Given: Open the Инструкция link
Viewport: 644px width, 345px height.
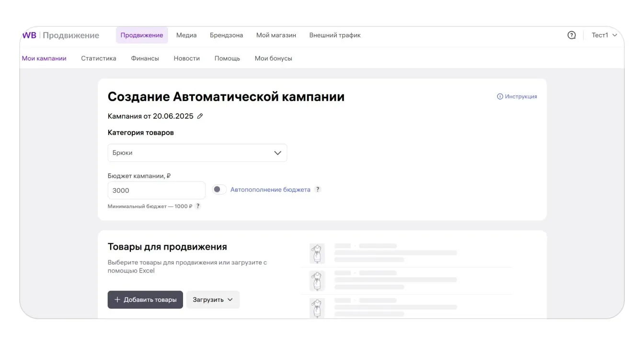Looking at the screenshot, I should click(x=521, y=96).
